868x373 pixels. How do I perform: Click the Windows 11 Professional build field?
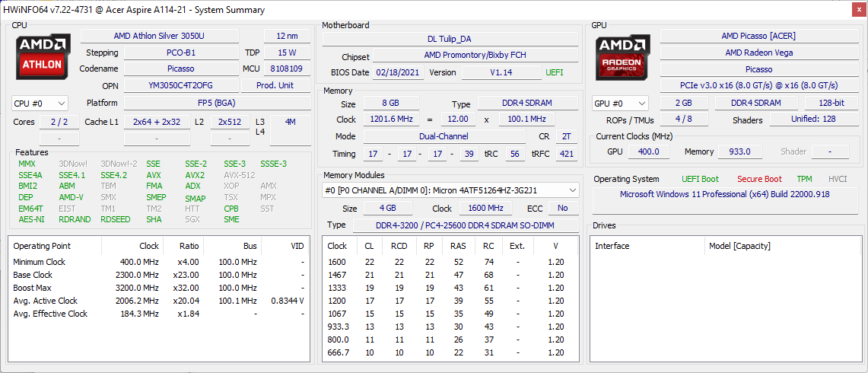pyautogui.click(x=725, y=201)
